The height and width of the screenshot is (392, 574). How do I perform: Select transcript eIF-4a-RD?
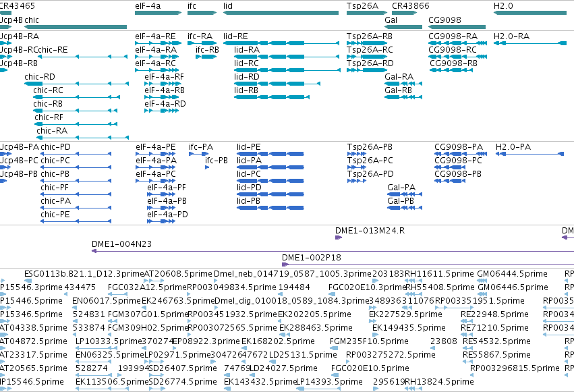[161, 111]
